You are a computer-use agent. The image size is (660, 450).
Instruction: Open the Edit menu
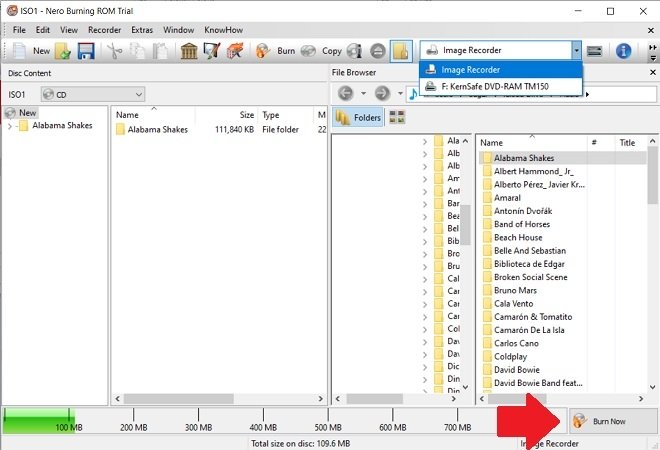pyautogui.click(x=43, y=30)
